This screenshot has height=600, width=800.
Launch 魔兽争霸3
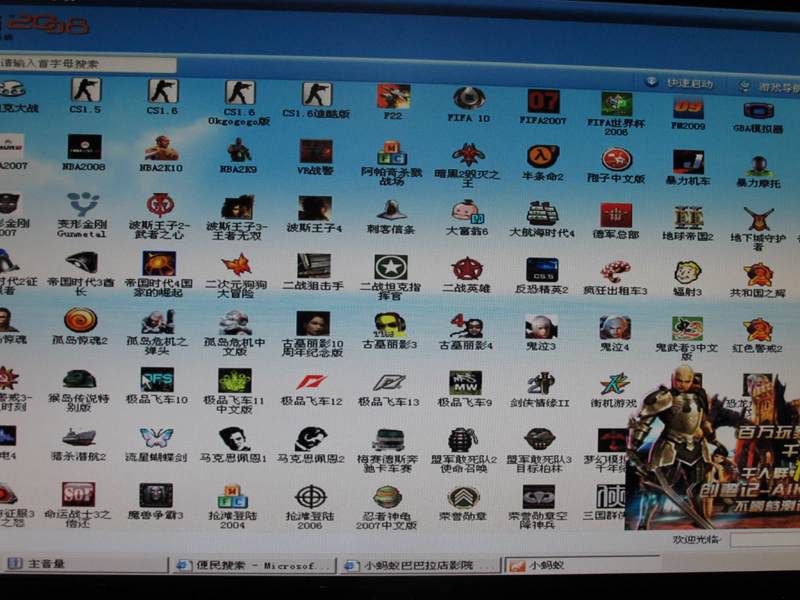click(156, 495)
